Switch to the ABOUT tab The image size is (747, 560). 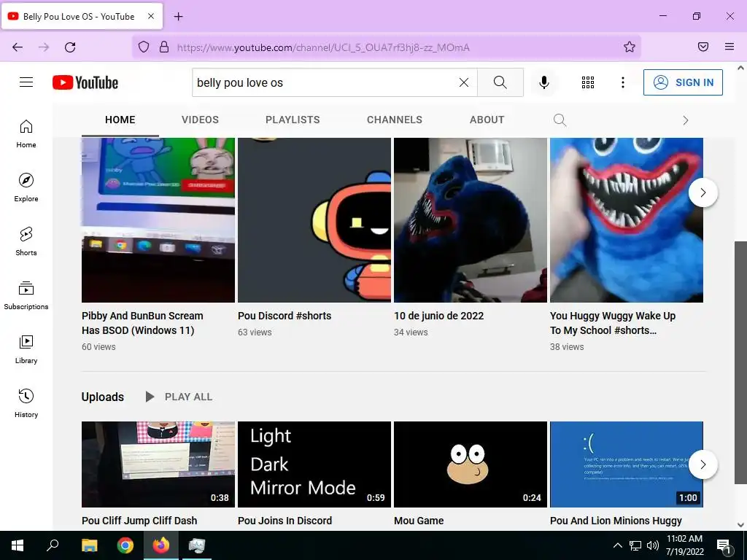(487, 120)
